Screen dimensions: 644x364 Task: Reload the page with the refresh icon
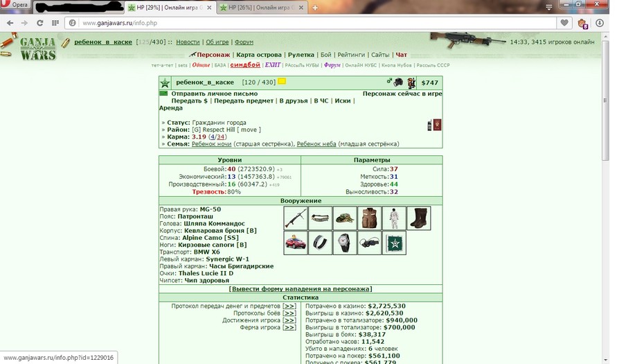[40, 23]
